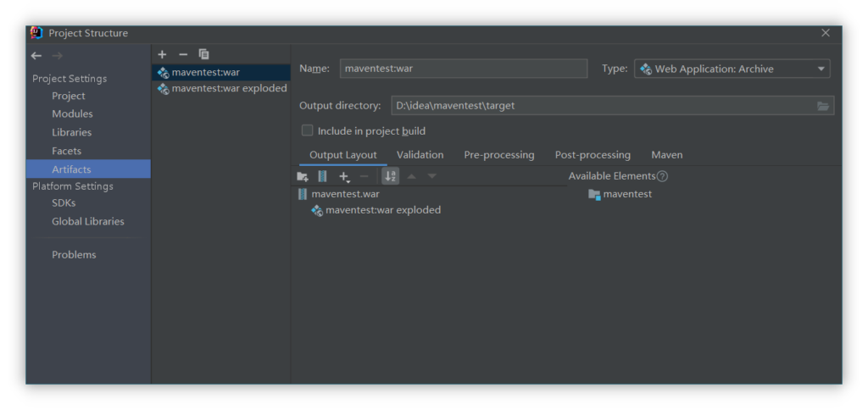Copy the selected artifact
This screenshot has height=410, width=868.
[204, 54]
